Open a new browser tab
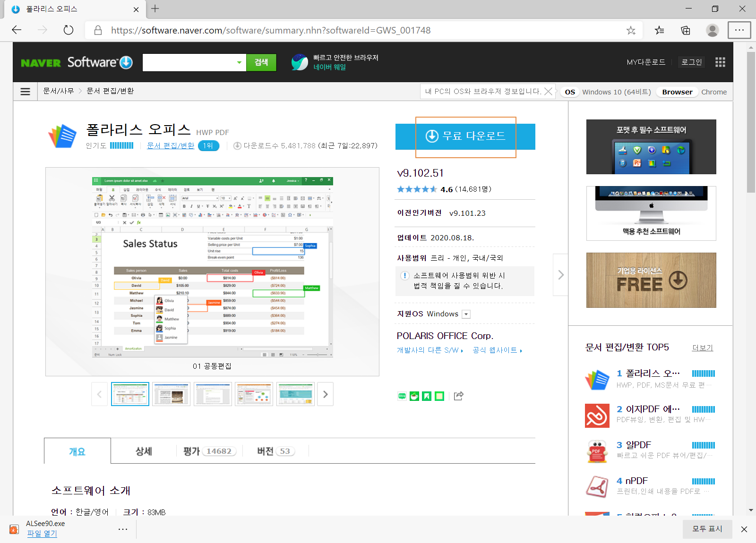The height and width of the screenshot is (543, 756). 155,8
